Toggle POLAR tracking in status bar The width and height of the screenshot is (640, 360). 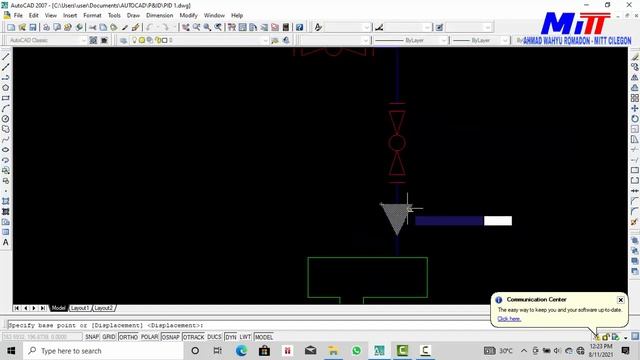[x=149, y=337]
